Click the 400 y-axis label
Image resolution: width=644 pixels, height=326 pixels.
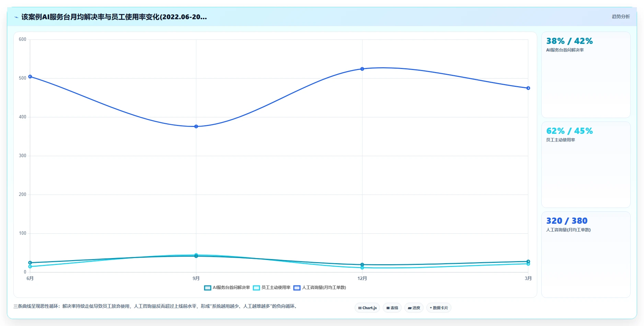[23, 117]
